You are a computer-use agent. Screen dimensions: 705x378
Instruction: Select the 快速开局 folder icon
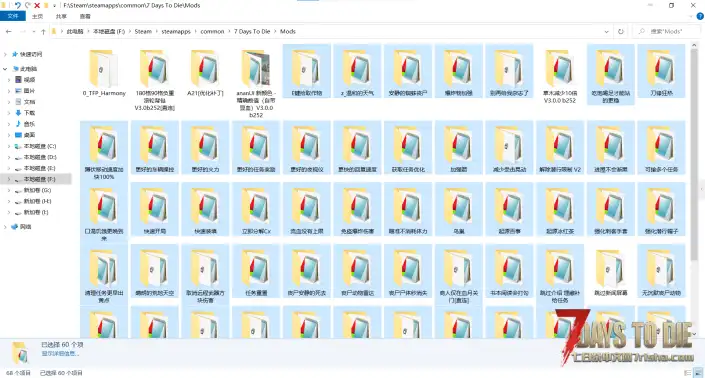coord(154,207)
